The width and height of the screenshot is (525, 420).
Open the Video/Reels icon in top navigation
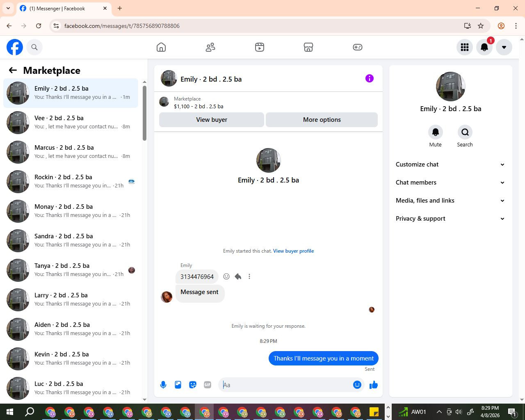tap(260, 47)
